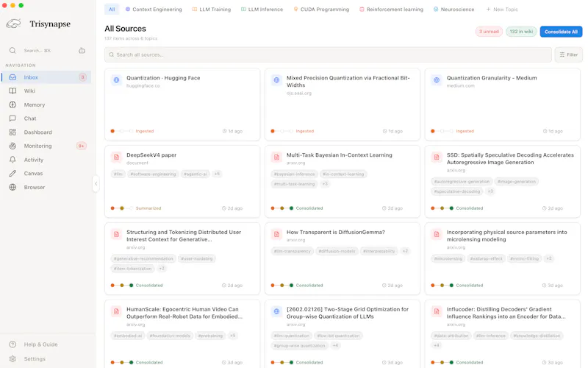Click globe icon on Quantization Granularity card
Viewport: 588px width, 368px height.
[437, 80]
